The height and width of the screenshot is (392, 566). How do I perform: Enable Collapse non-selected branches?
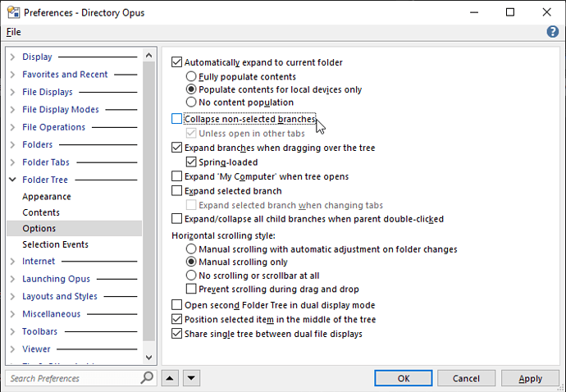coord(176,119)
